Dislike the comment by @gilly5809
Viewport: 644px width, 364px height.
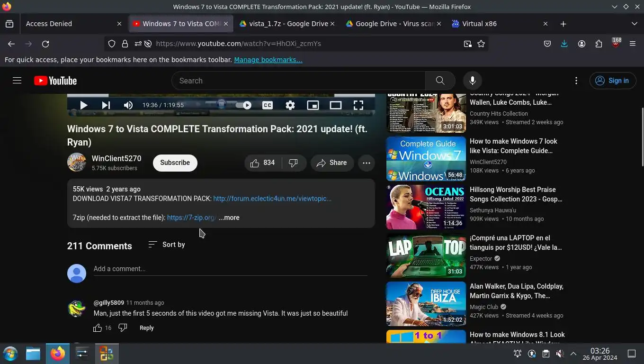pos(123,328)
